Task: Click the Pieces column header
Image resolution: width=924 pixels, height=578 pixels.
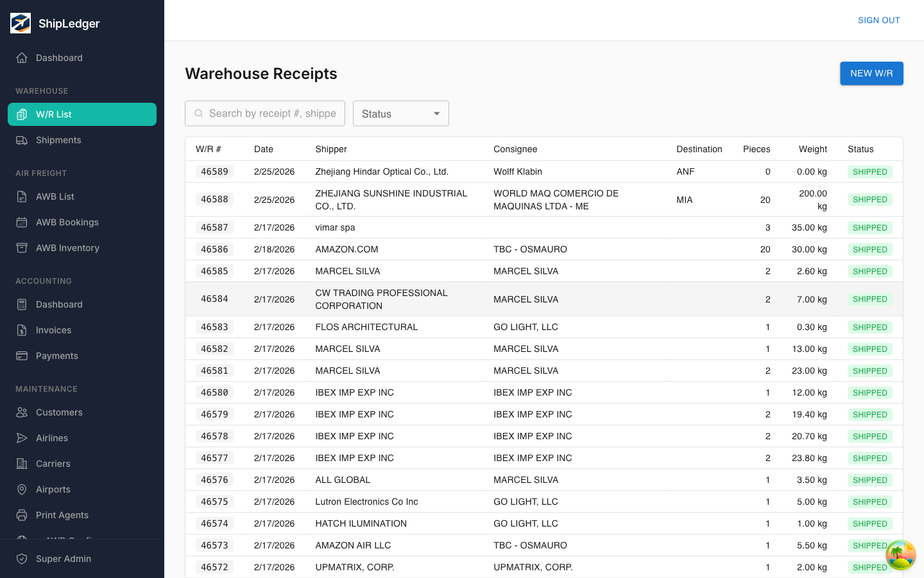Action: [757, 149]
